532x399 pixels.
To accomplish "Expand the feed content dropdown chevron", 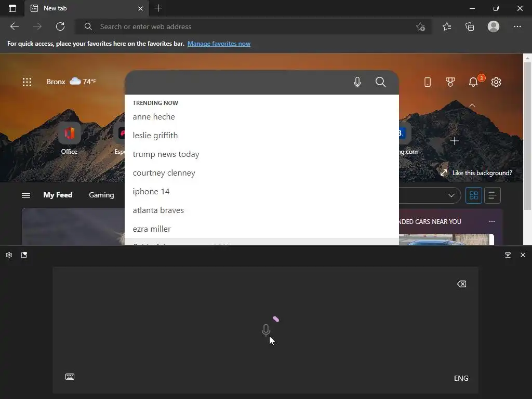I will 451,195.
